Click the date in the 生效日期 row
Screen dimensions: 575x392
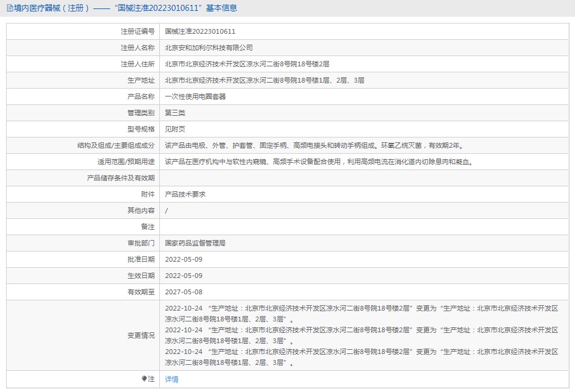coord(183,276)
